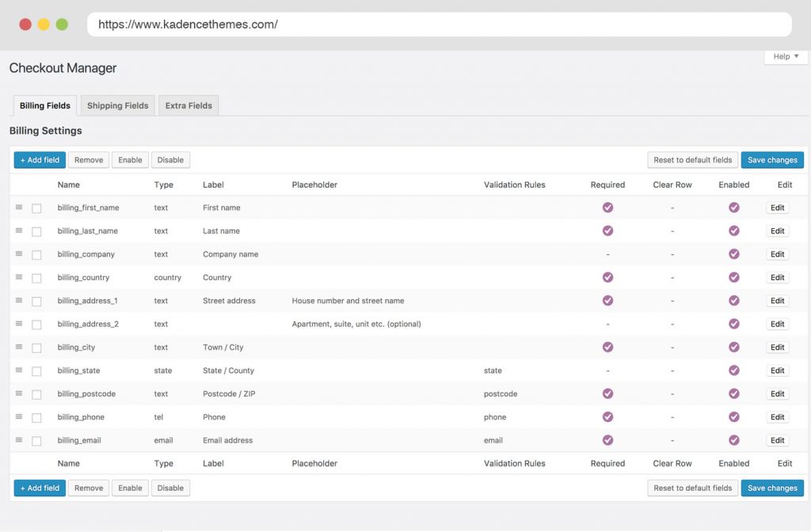811x532 pixels.
Task: Grab the drag handle for billing_country
Action: click(19, 276)
